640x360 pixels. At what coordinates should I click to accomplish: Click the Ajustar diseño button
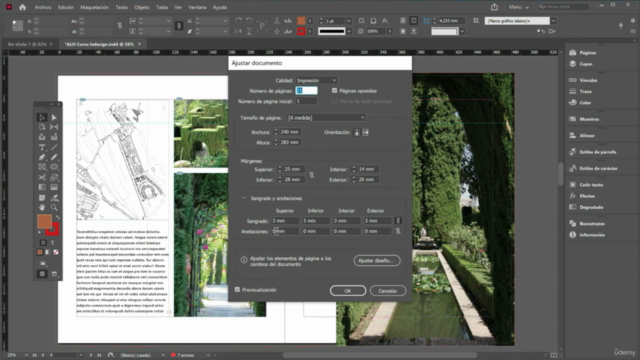(377, 260)
